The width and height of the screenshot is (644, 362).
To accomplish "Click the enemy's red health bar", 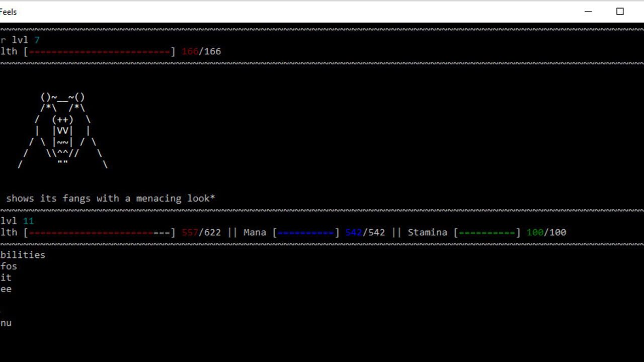I will tap(100, 51).
